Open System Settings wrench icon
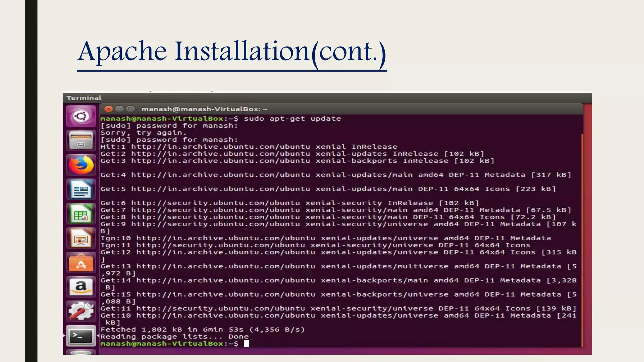The height and width of the screenshot is (362, 644). tap(81, 311)
